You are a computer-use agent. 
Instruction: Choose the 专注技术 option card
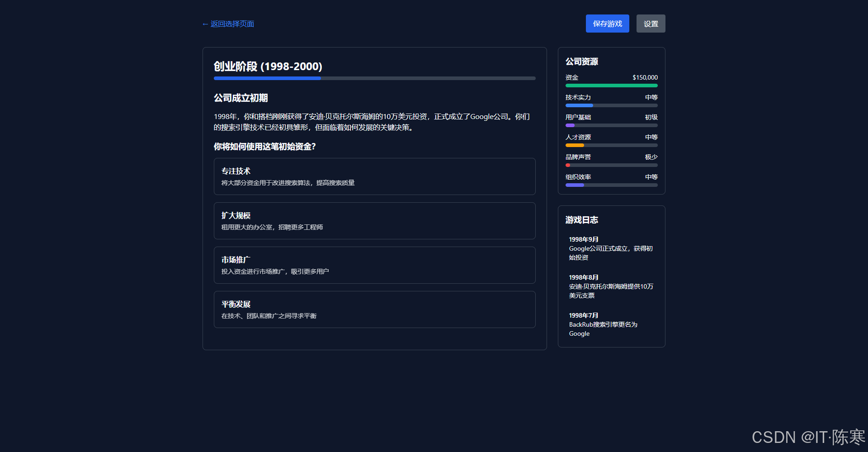[x=374, y=176]
